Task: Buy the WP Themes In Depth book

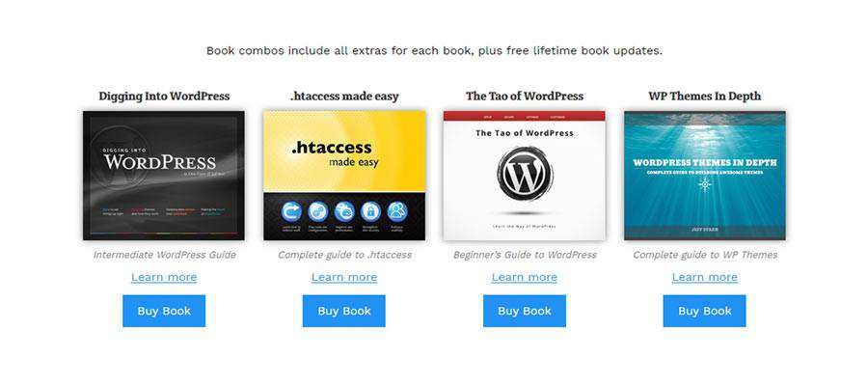Action: [x=705, y=311]
